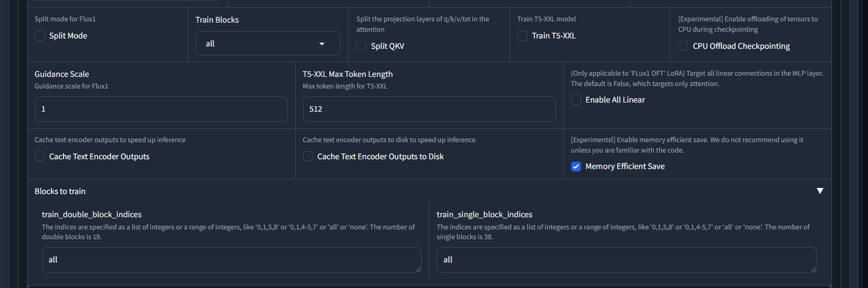This screenshot has height=288, width=868.
Task: Check the Train T5-XXL box
Action: point(522,36)
